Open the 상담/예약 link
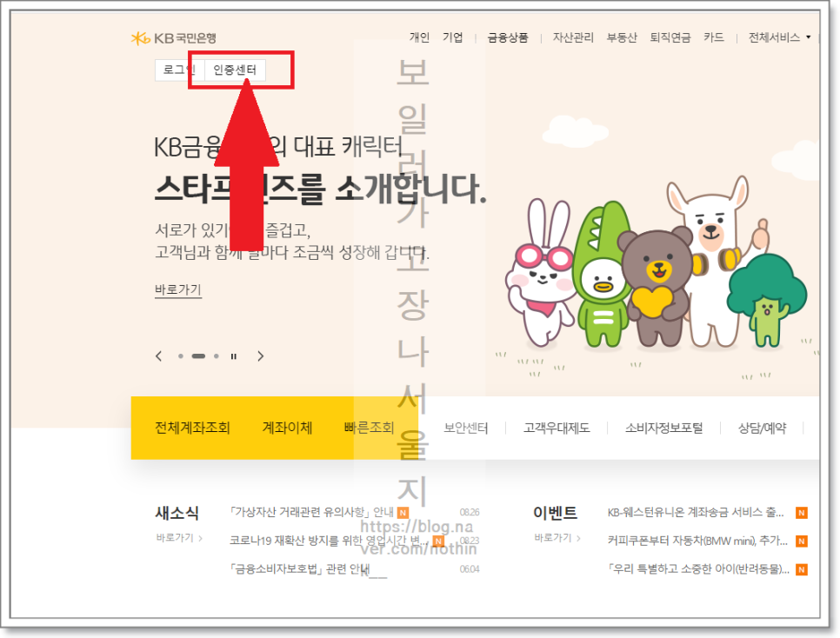 pyautogui.click(x=763, y=428)
